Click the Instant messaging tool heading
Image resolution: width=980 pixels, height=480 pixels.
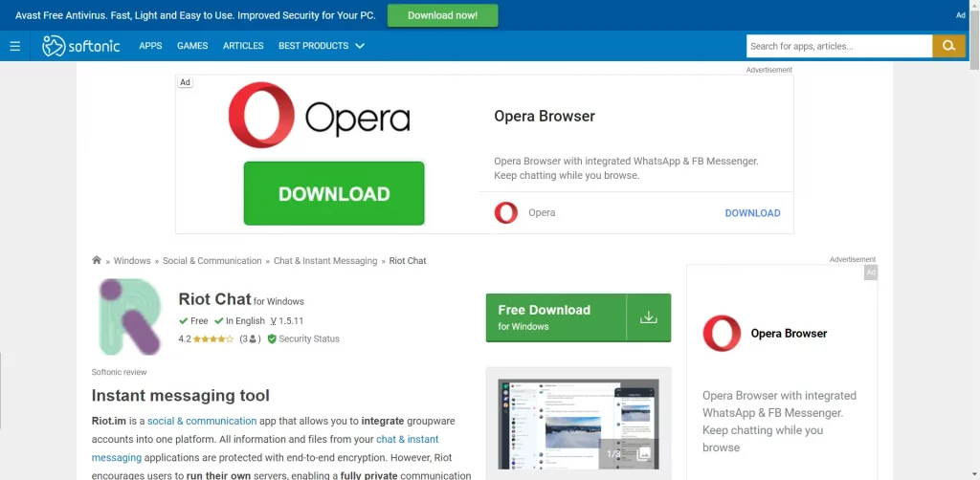181,396
